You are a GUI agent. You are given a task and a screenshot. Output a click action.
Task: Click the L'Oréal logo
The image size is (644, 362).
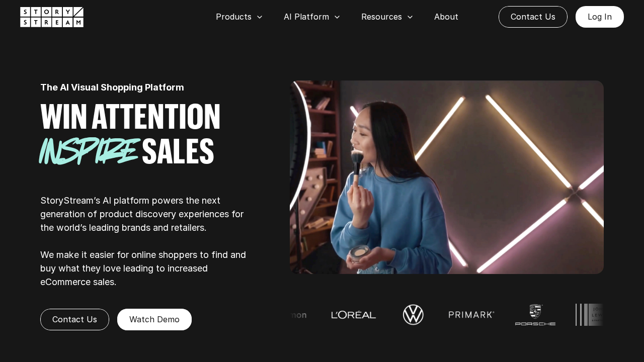coord(354,315)
